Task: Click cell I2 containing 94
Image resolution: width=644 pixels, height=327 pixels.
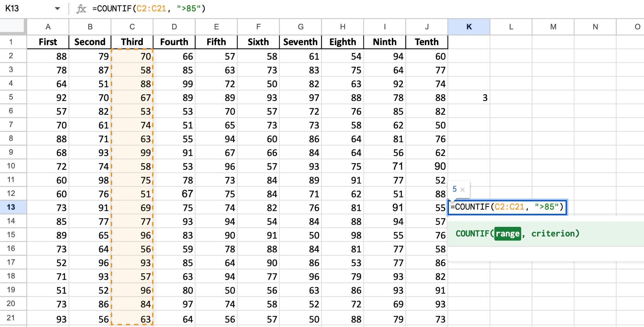Action: (385, 56)
